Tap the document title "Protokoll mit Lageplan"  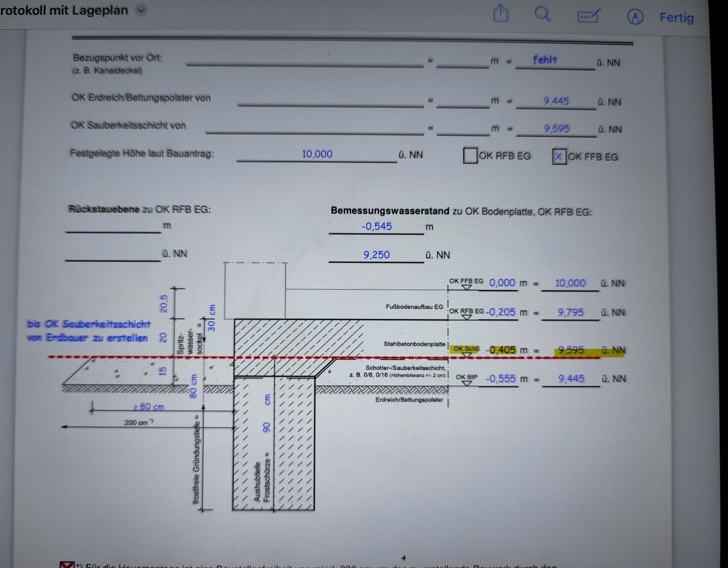tap(64, 10)
